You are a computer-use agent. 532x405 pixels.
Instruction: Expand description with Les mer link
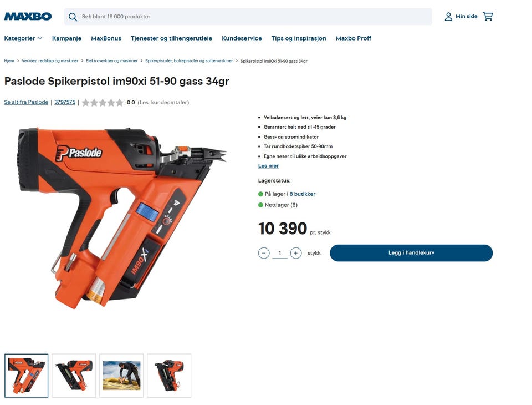pos(268,166)
